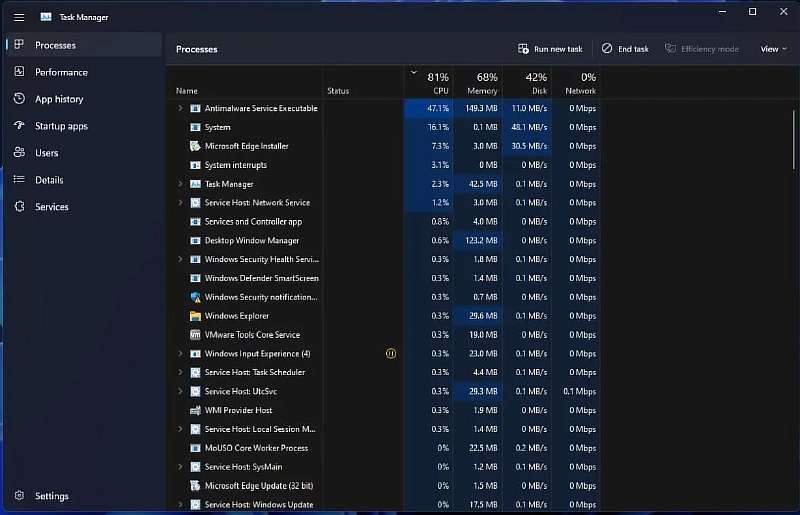Select the Service Host: Windows Update row
Image resolution: width=800 pixels, height=515 pixels.
pyautogui.click(x=386, y=504)
